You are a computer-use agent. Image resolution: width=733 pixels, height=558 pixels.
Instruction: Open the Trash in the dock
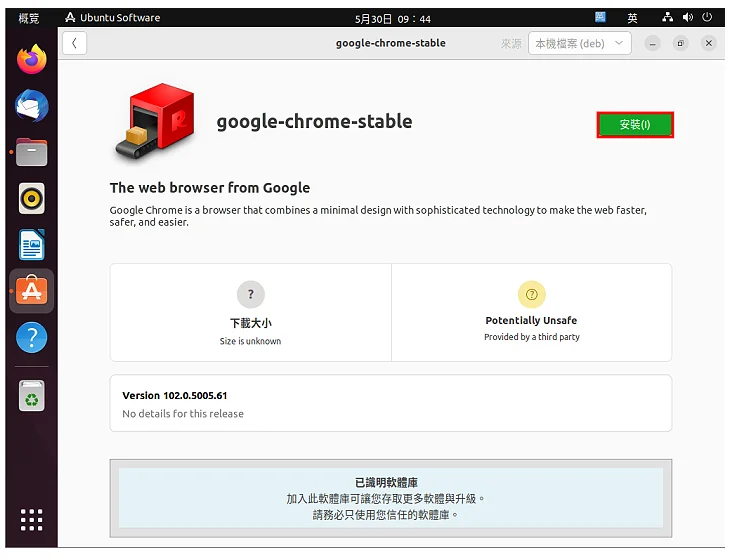pos(32,396)
